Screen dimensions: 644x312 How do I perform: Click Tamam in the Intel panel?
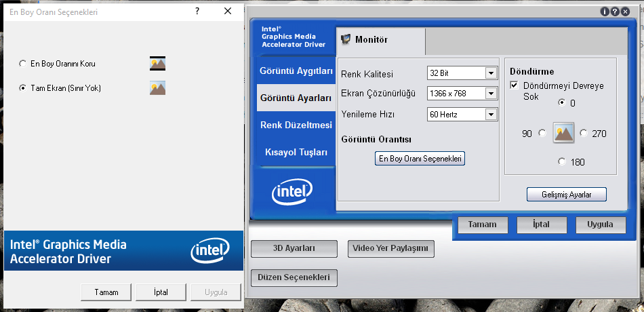[483, 225]
